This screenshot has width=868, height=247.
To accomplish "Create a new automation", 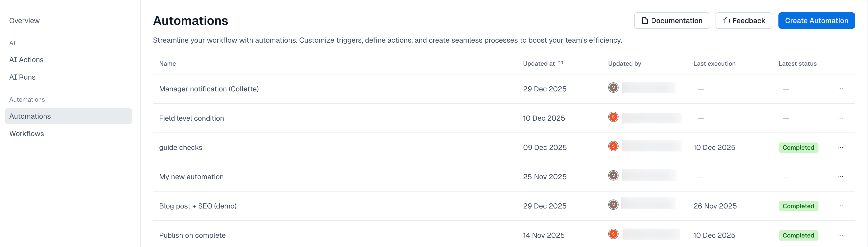I will [x=816, y=21].
